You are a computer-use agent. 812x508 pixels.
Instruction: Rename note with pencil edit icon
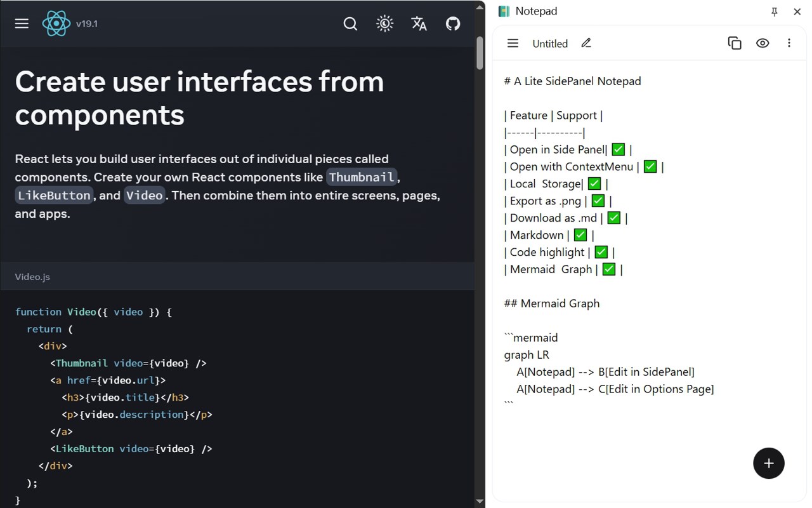tap(586, 43)
